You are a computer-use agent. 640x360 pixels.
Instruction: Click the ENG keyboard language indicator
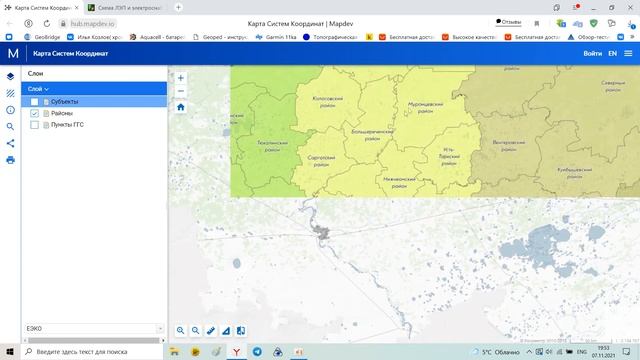point(582,351)
